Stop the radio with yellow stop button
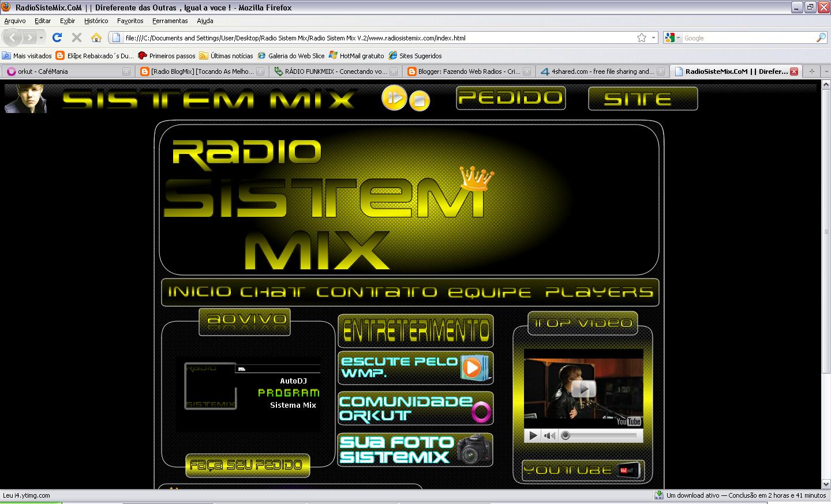 coord(420,101)
